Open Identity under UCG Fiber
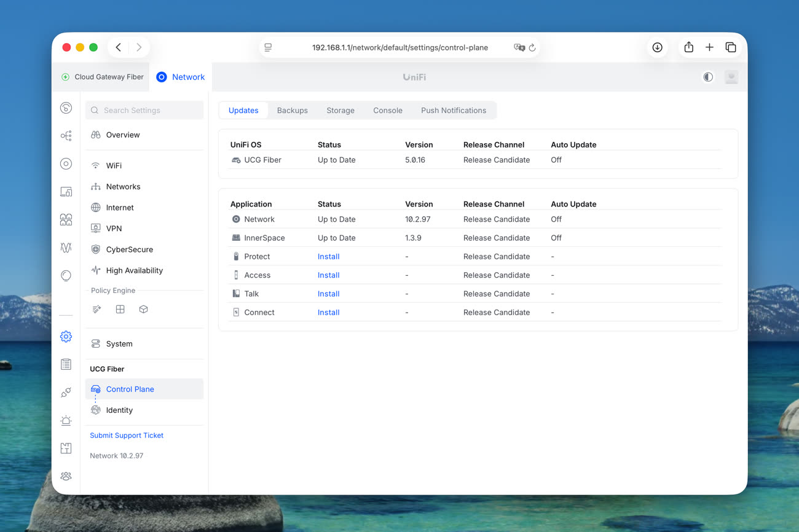This screenshot has width=799, height=532. click(x=144, y=410)
